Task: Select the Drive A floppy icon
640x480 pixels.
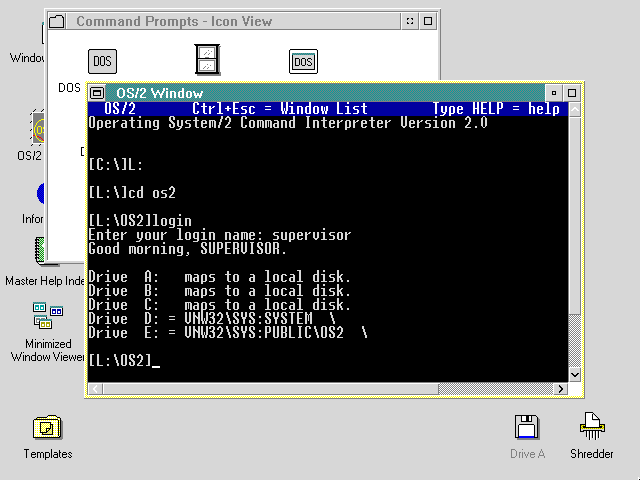Action: [527, 427]
